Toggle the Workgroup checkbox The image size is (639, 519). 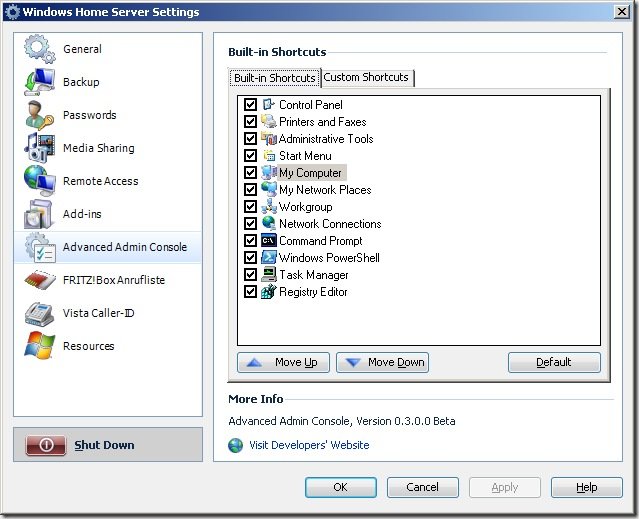coord(250,207)
